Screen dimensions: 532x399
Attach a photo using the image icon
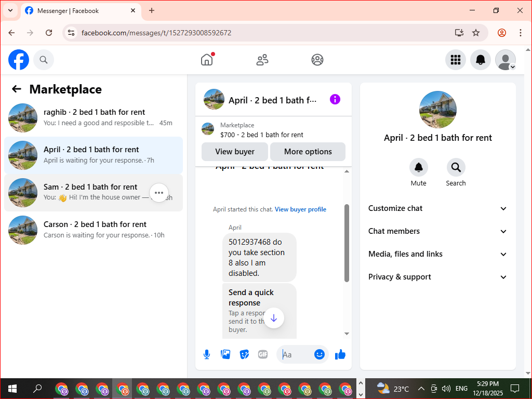225,354
